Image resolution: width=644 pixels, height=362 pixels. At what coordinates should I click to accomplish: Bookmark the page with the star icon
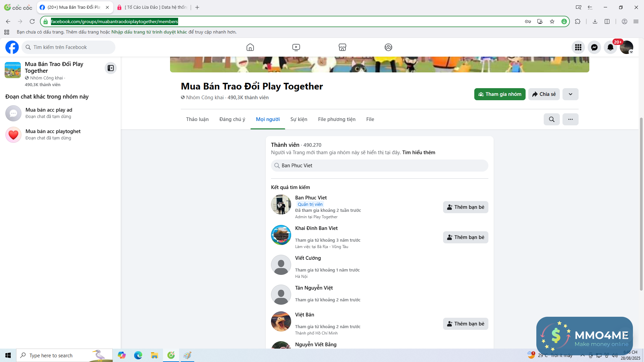[552, 21]
